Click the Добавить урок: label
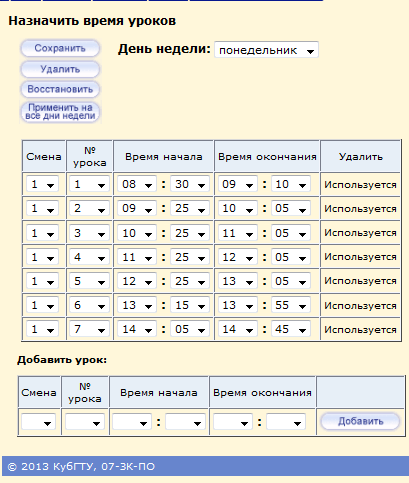Image resolution: width=409 pixels, height=483 pixels. (x=62, y=360)
